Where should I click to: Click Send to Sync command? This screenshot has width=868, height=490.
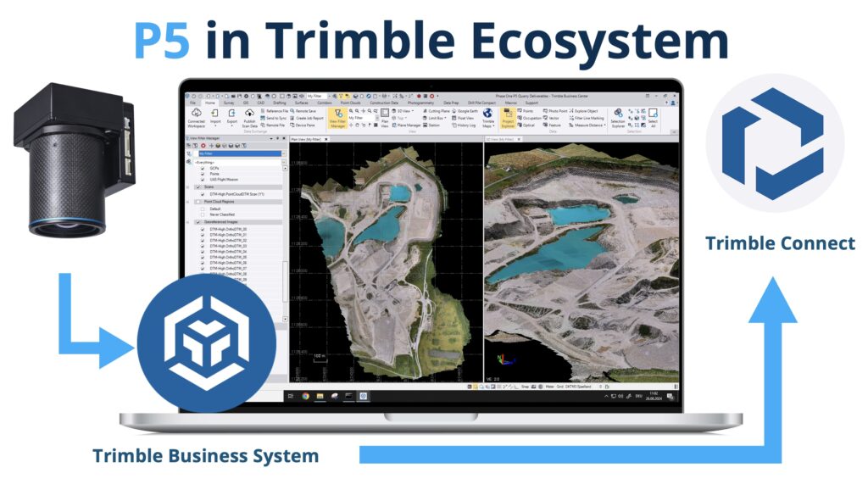coord(274,118)
